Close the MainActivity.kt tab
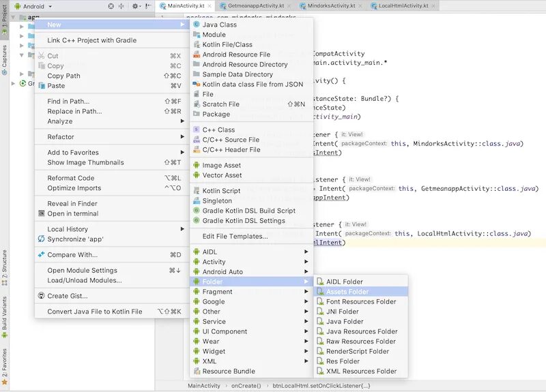Screen dimensions: 546x392 [x=210, y=6]
